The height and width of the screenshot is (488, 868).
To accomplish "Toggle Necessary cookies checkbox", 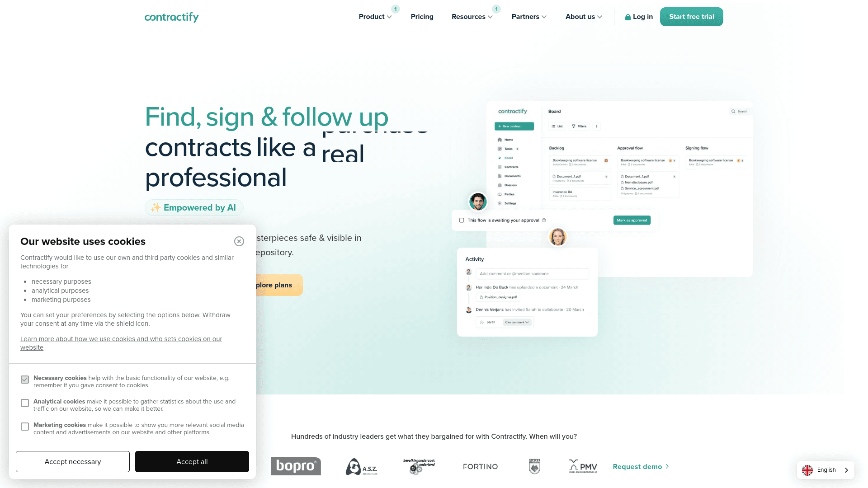I will pyautogui.click(x=24, y=380).
